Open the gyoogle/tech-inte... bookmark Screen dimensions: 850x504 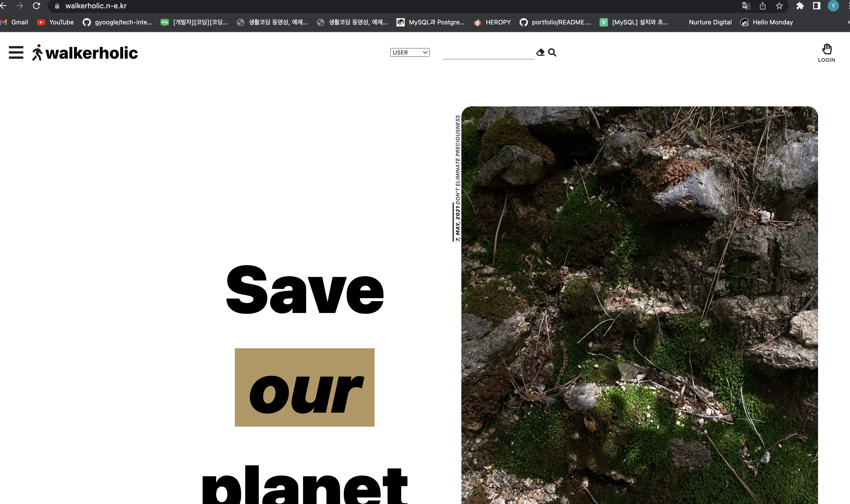(118, 22)
